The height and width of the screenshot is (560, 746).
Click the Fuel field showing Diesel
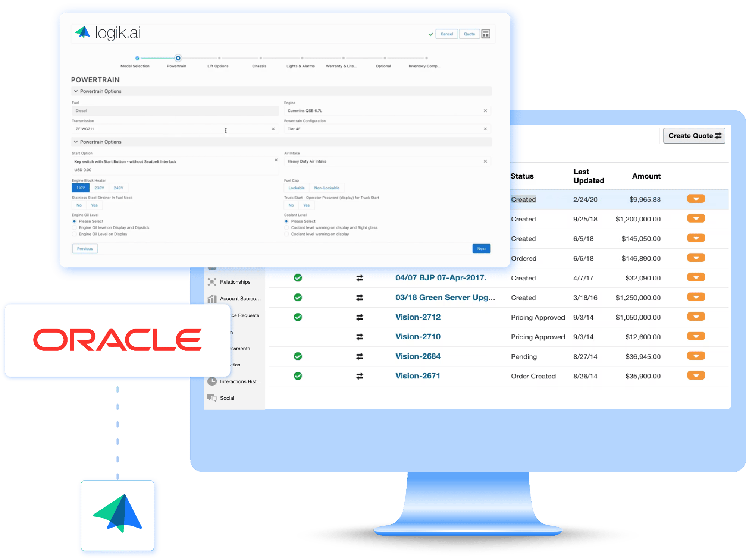(175, 111)
